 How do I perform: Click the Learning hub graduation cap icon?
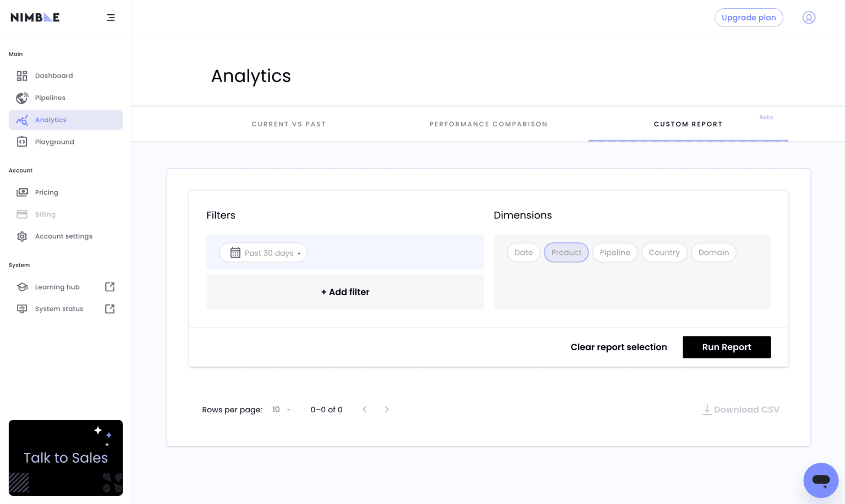(22, 287)
